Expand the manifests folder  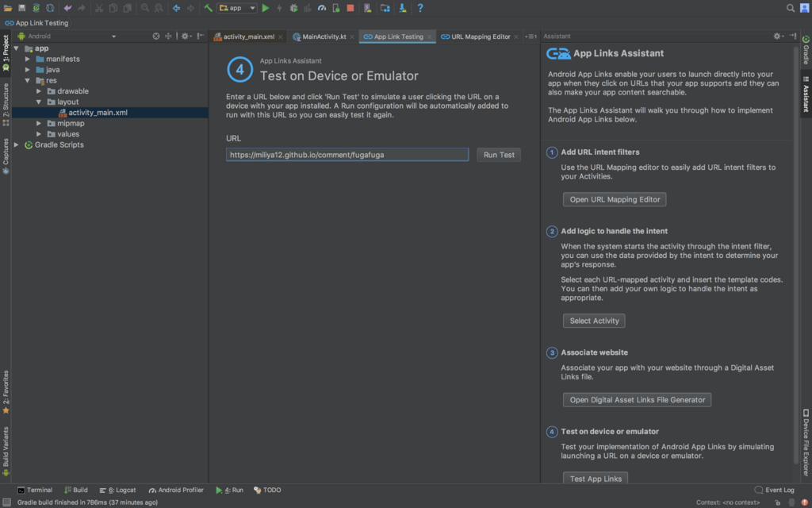click(x=28, y=59)
